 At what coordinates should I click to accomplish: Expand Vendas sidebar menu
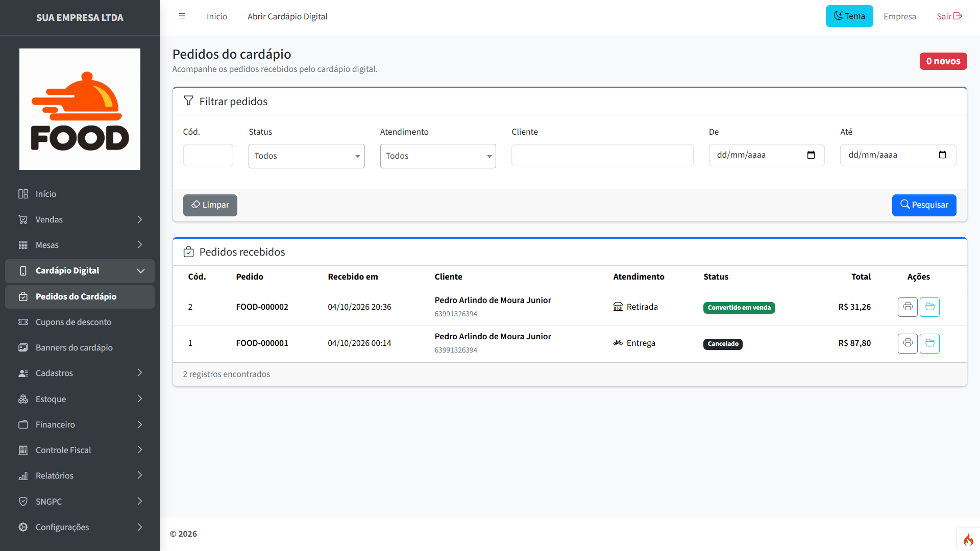pos(80,219)
